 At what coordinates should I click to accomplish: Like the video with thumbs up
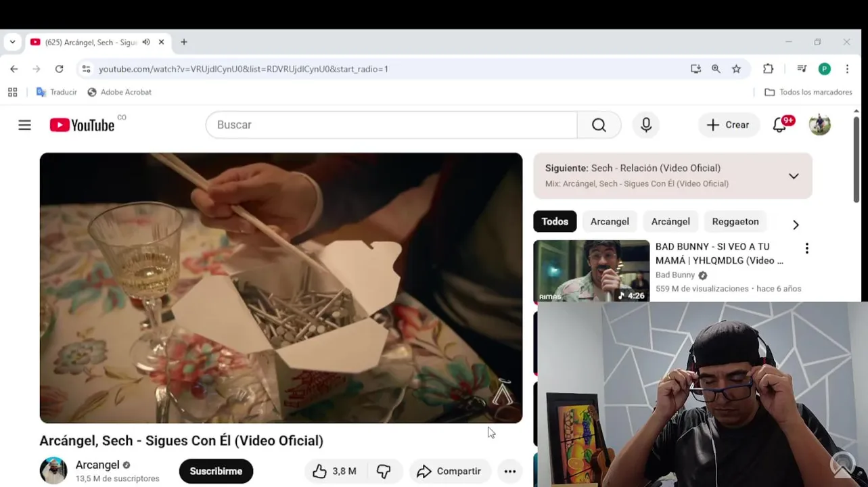335,471
